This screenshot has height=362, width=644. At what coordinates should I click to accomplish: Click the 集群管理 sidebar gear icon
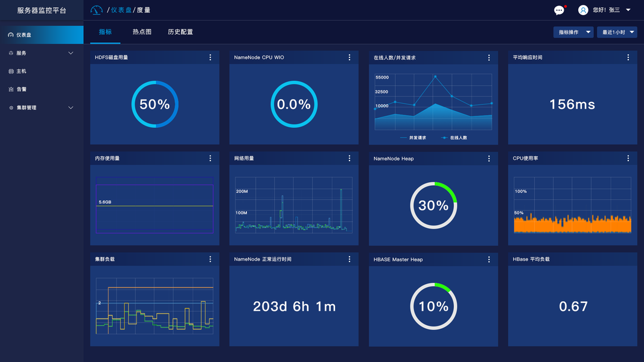click(11, 107)
